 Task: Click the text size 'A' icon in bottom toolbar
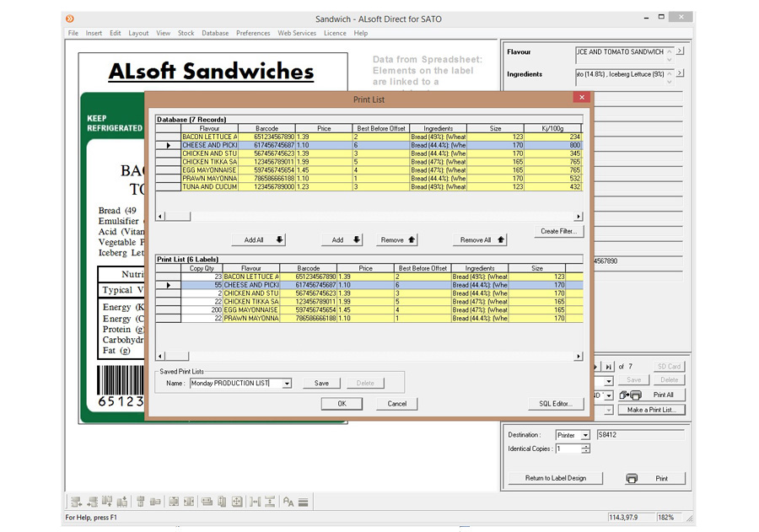click(x=288, y=502)
